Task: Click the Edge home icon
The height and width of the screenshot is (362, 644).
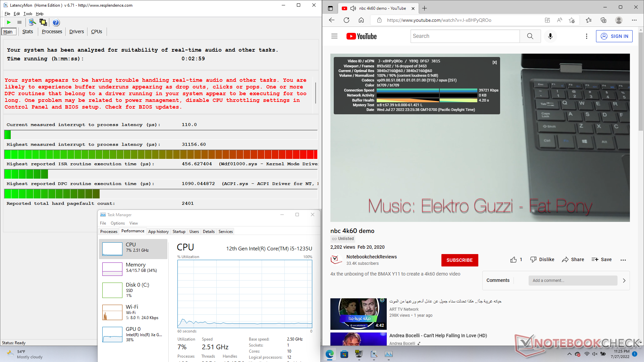Action: coord(361,20)
